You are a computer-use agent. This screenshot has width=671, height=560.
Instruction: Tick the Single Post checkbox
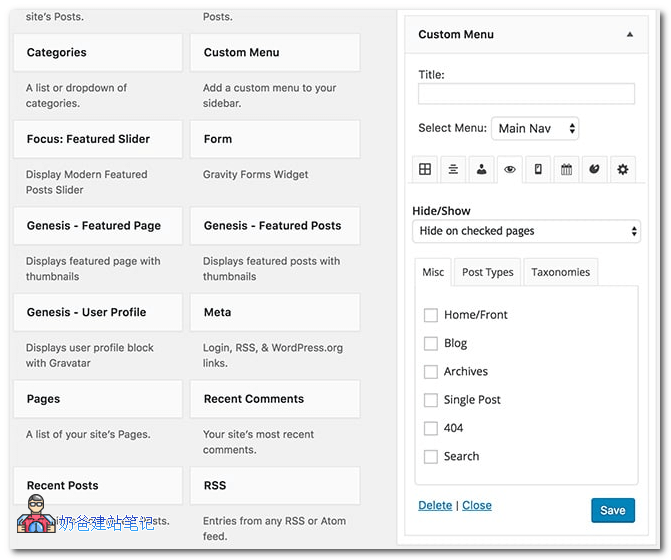point(431,400)
